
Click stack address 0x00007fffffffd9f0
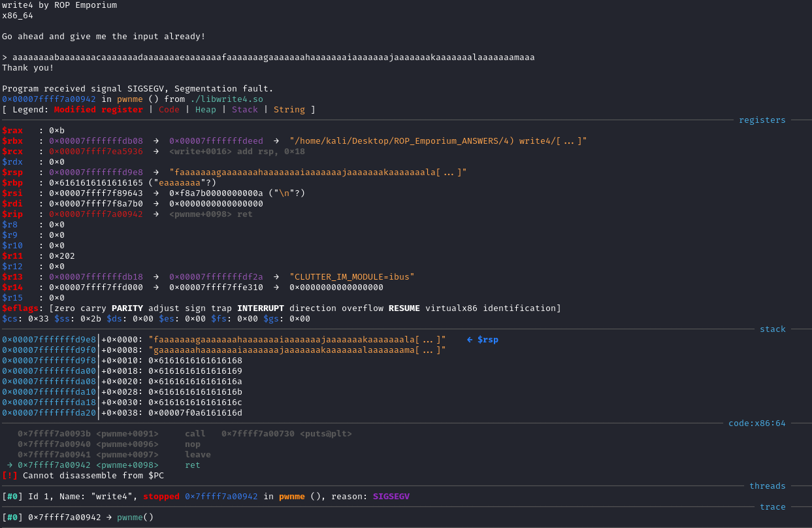pyautogui.click(x=49, y=350)
